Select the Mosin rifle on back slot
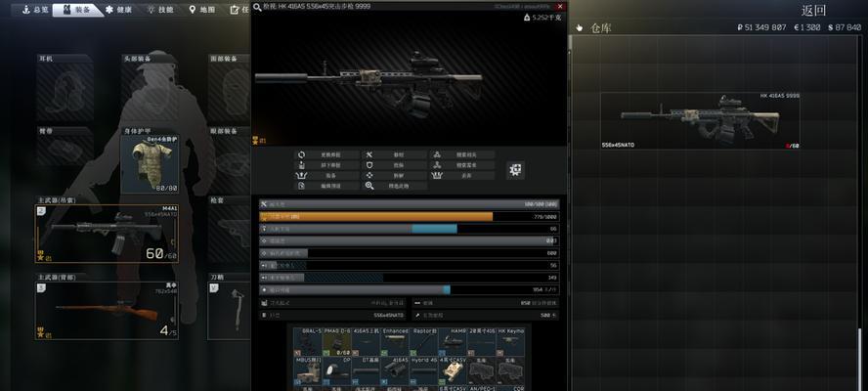 pyautogui.click(x=107, y=310)
